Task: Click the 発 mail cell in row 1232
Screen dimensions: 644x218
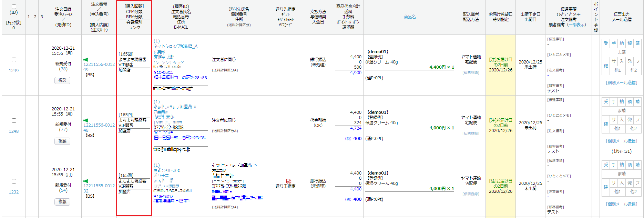Action: pyautogui.click(x=630, y=183)
